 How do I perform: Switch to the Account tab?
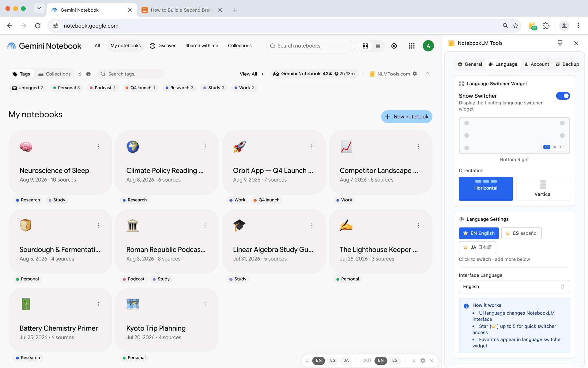[537, 64]
